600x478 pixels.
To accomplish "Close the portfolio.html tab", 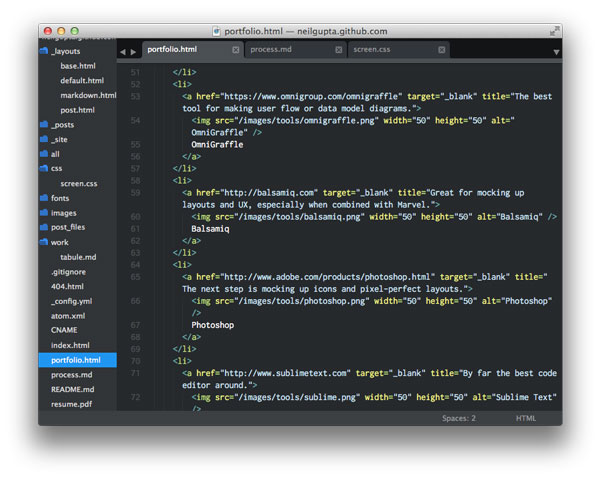I will click(236, 50).
